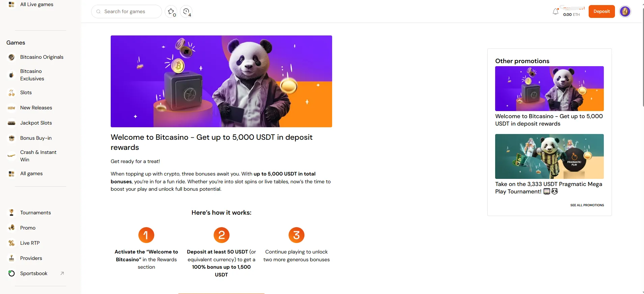Click the "Games" sidebar heading
Screen dimensions: 644x294
16,43
